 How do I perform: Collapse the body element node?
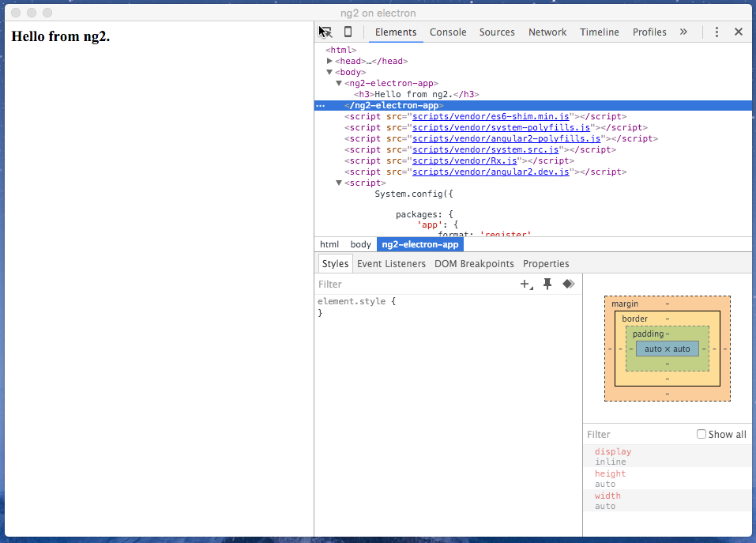[x=329, y=72]
